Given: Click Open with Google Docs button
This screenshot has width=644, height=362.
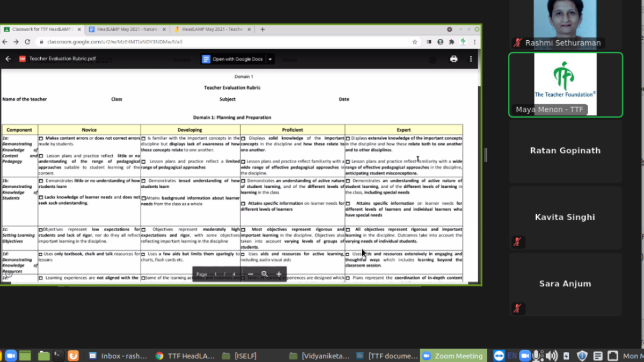Looking at the screenshot, I should [233, 59].
